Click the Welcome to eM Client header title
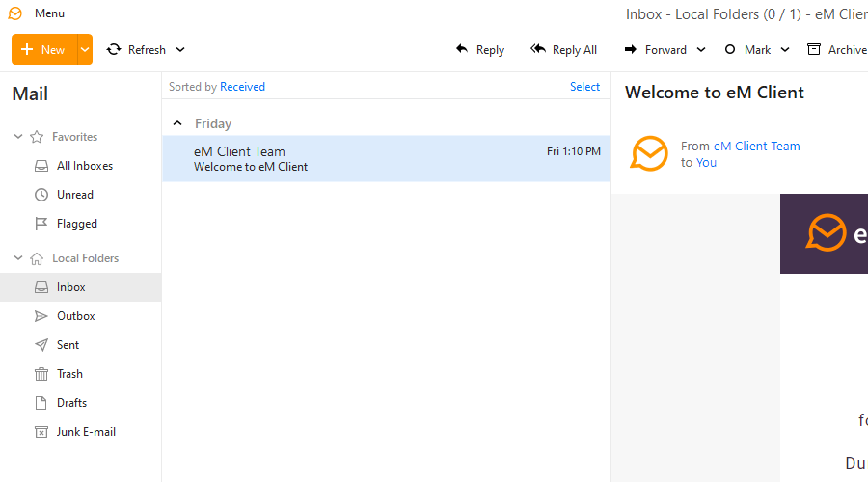 coord(714,93)
